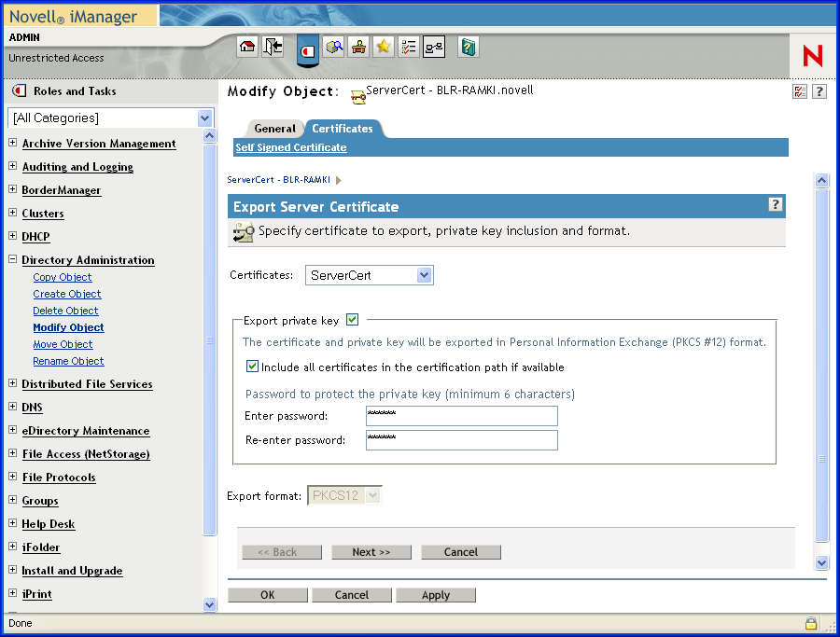Click help icon beside Modify Object title
Screen dimensions: 840x637
(x=819, y=91)
